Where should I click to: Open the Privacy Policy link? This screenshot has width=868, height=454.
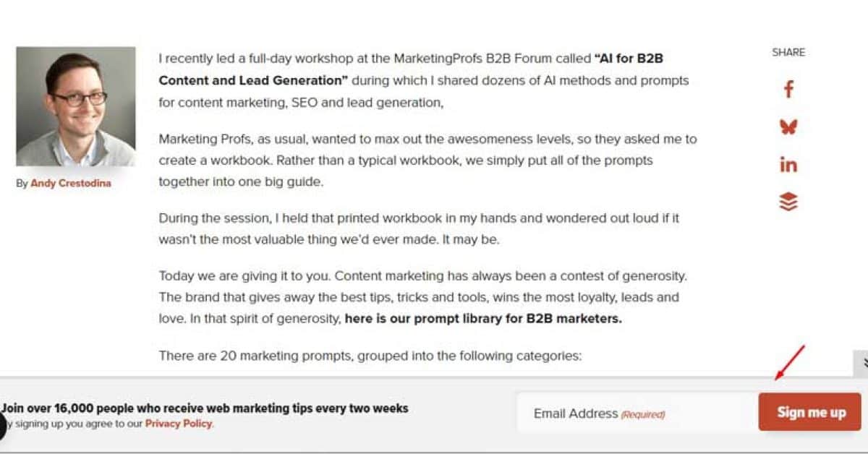[179, 424]
